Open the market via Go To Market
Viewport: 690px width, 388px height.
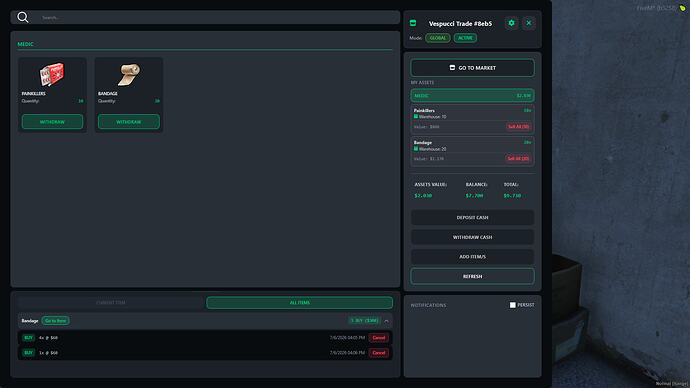point(472,68)
